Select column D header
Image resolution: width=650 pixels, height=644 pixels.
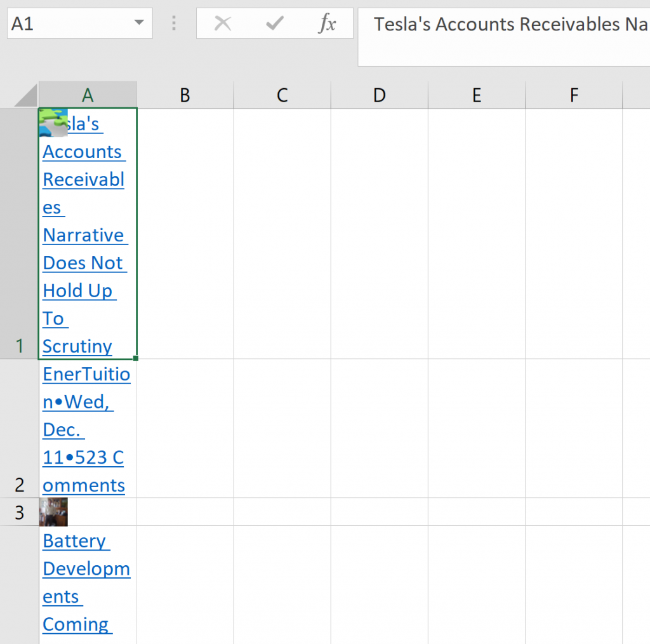(380, 95)
